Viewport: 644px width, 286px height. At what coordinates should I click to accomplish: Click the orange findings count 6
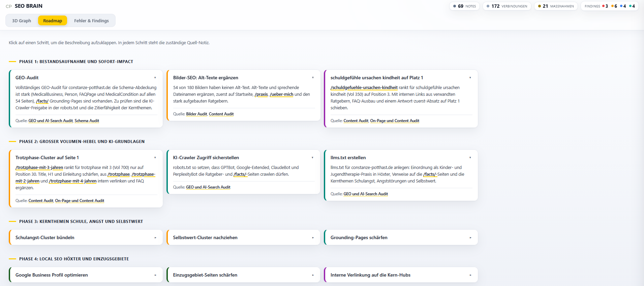click(614, 6)
